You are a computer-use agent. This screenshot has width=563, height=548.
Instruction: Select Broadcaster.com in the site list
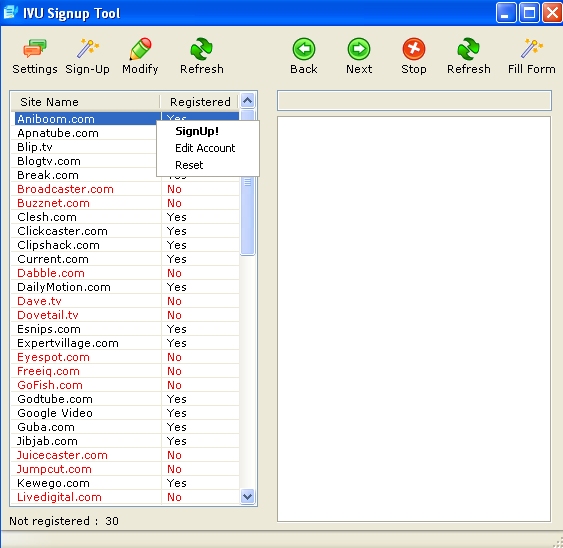coord(125,189)
